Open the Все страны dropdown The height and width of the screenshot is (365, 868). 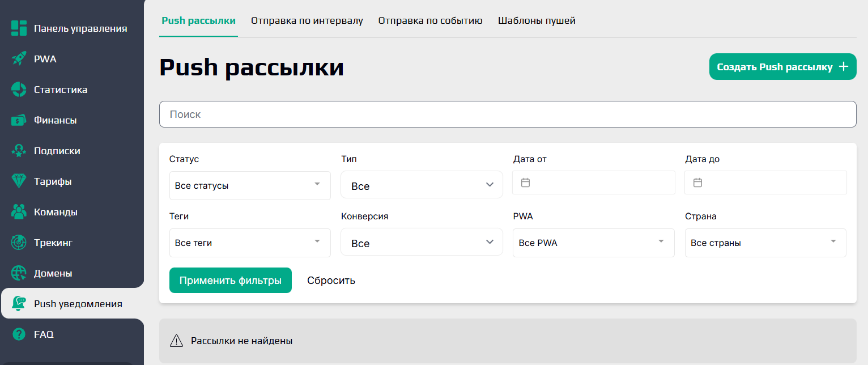click(x=765, y=243)
